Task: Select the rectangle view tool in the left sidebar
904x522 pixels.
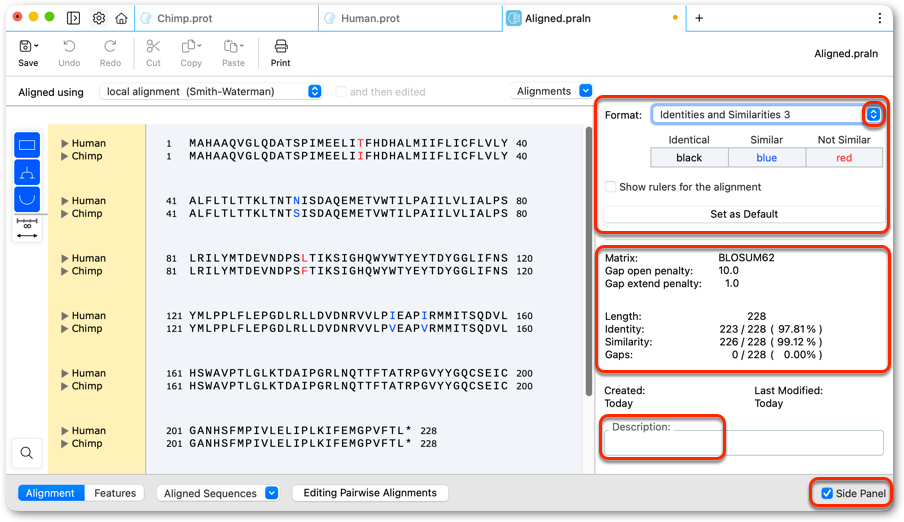Action: 27,145
